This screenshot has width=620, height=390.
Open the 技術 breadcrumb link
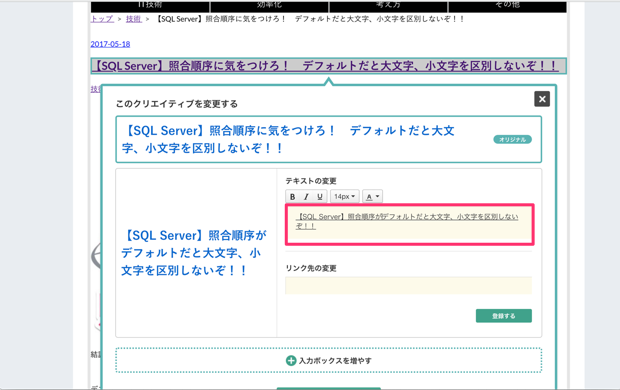coord(134,19)
